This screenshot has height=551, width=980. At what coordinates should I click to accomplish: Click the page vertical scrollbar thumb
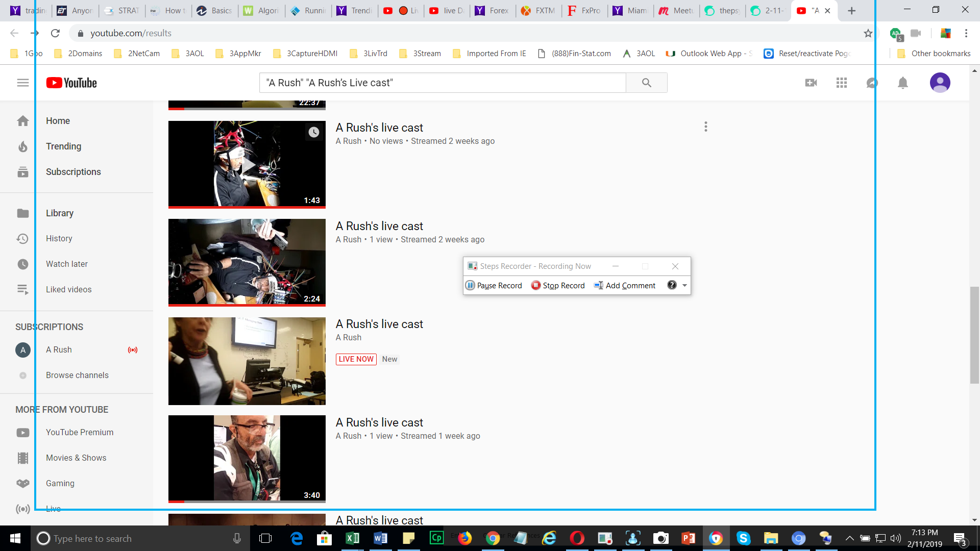pyautogui.click(x=974, y=335)
